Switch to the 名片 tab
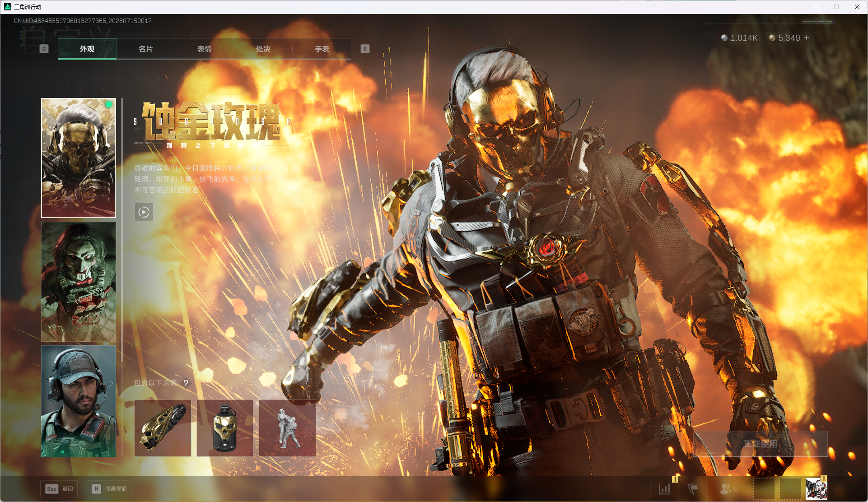Image resolution: width=868 pixels, height=502 pixels. click(145, 49)
